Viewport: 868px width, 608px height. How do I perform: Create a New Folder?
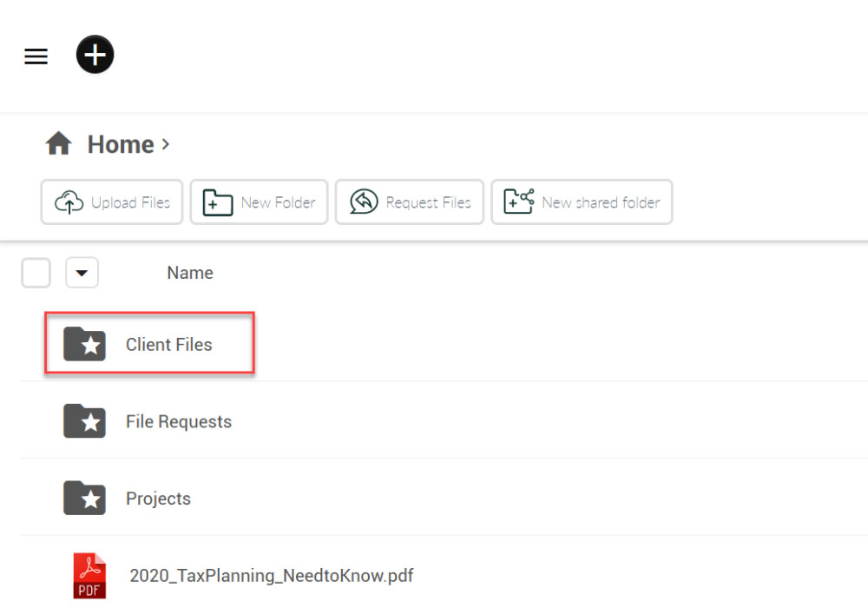[259, 202]
